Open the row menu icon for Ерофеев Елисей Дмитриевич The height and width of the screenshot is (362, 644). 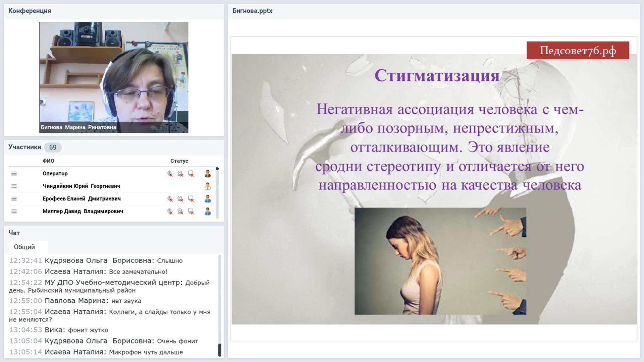tap(14, 199)
